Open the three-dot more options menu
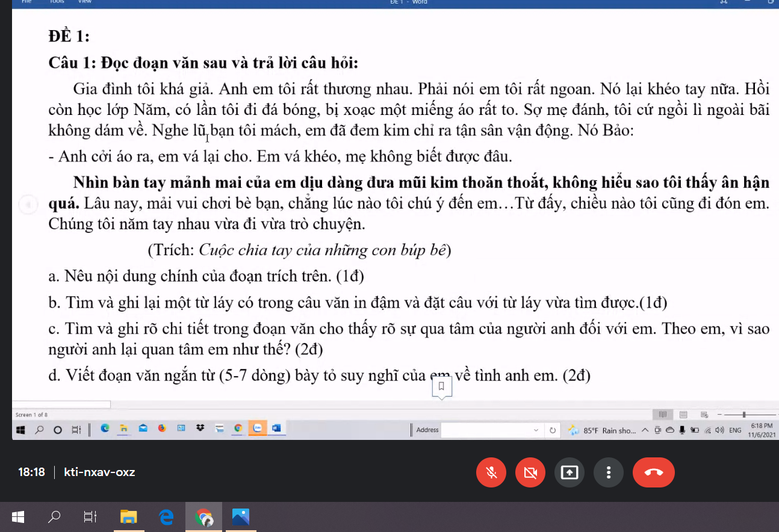This screenshot has width=779, height=532. coord(609,472)
